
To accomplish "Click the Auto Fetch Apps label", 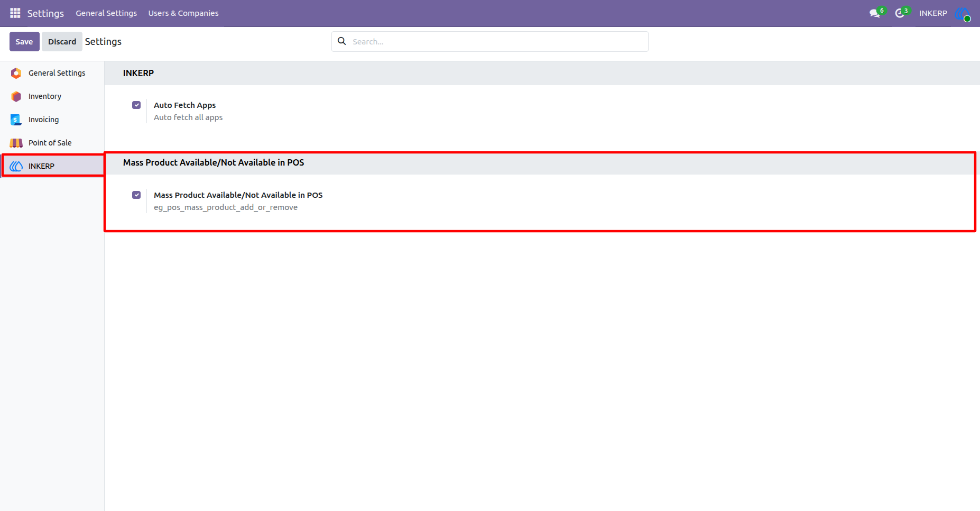I will pyautogui.click(x=184, y=105).
